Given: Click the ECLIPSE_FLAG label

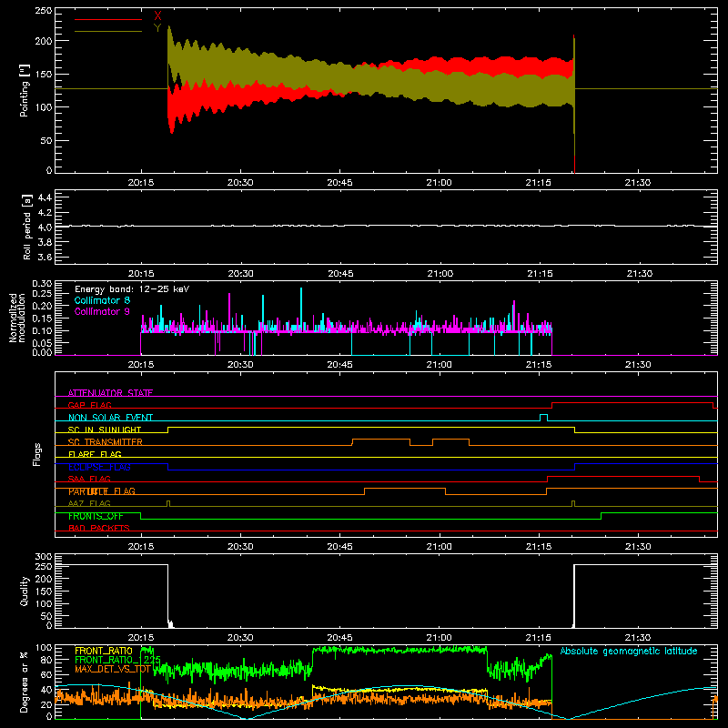Looking at the screenshot, I should [x=99, y=467].
